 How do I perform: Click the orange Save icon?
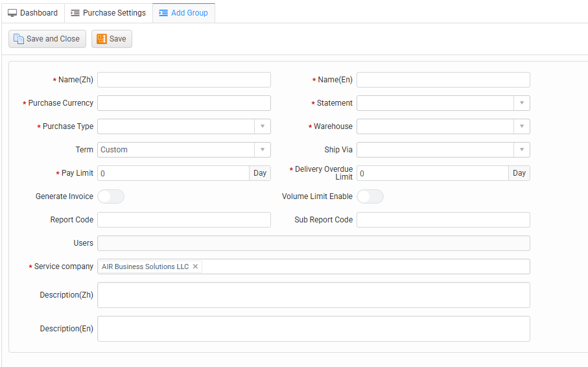click(x=102, y=39)
